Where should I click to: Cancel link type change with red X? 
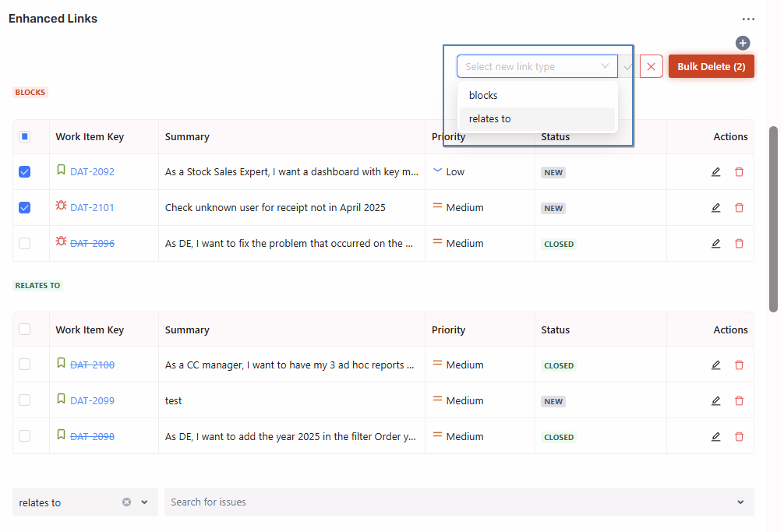pyautogui.click(x=651, y=67)
